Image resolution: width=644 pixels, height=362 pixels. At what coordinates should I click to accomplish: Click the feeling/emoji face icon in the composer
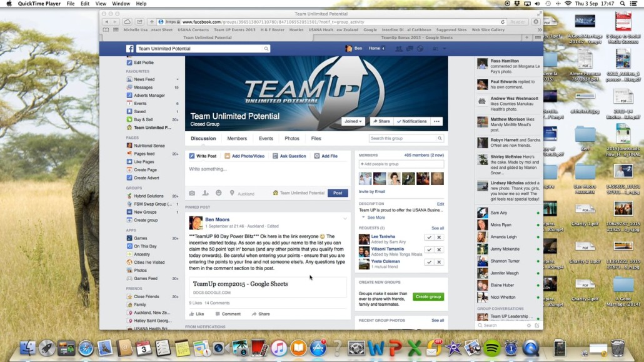(x=218, y=193)
